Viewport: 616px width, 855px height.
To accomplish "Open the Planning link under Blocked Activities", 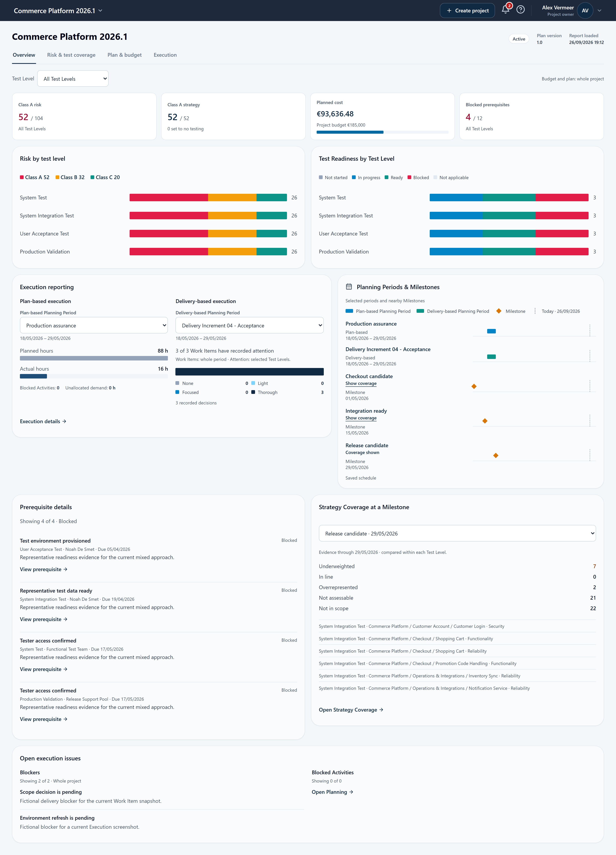I will (x=332, y=792).
